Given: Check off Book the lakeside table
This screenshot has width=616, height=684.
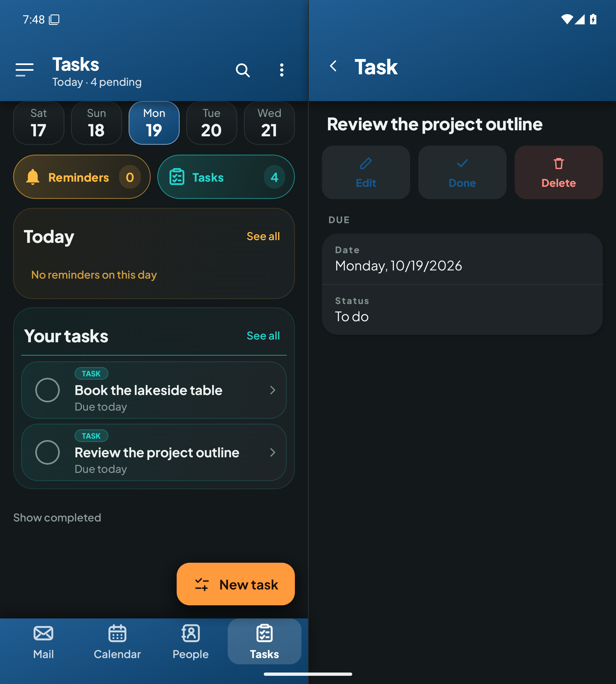Looking at the screenshot, I should (48, 390).
